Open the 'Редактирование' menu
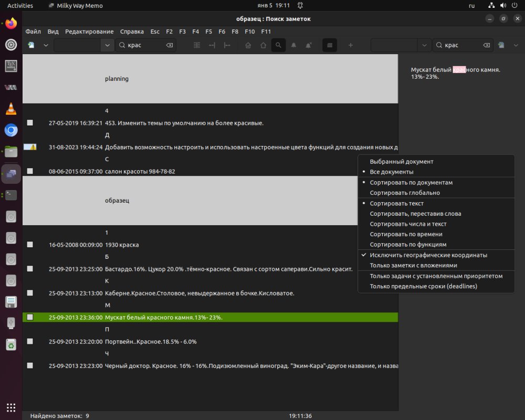The image size is (525, 420). coord(89,31)
